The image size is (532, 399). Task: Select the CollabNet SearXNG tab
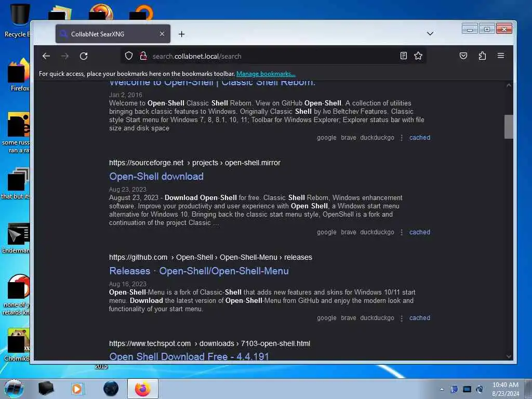[113, 34]
